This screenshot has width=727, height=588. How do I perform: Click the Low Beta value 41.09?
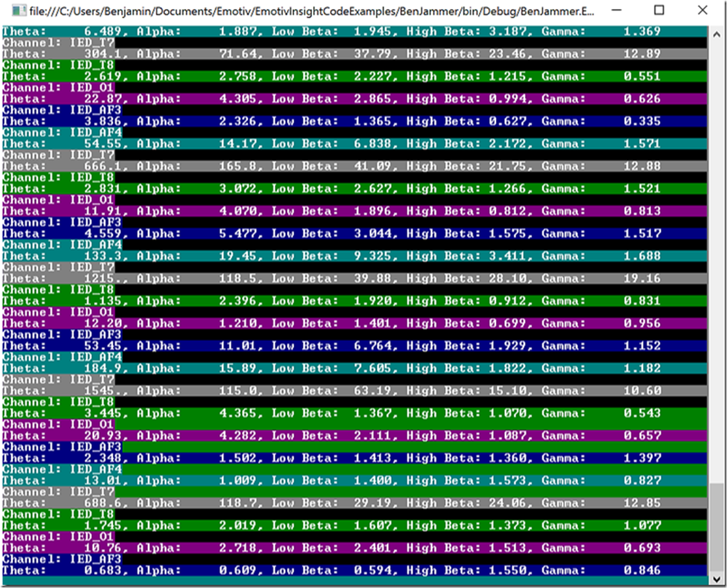click(x=372, y=166)
